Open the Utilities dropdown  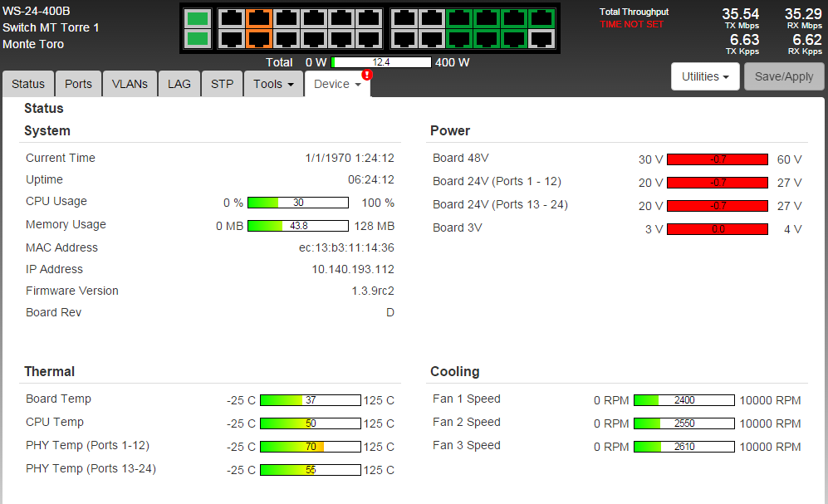click(x=705, y=76)
